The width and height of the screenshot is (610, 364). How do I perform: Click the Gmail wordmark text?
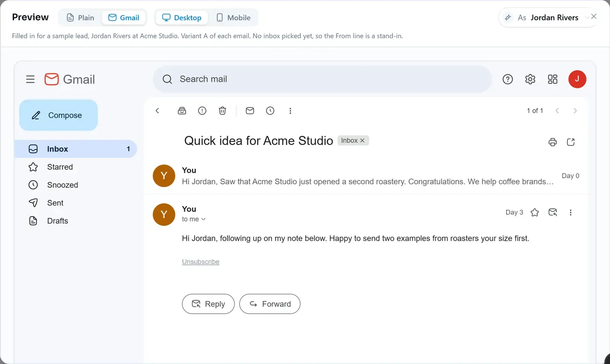tap(79, 79)
